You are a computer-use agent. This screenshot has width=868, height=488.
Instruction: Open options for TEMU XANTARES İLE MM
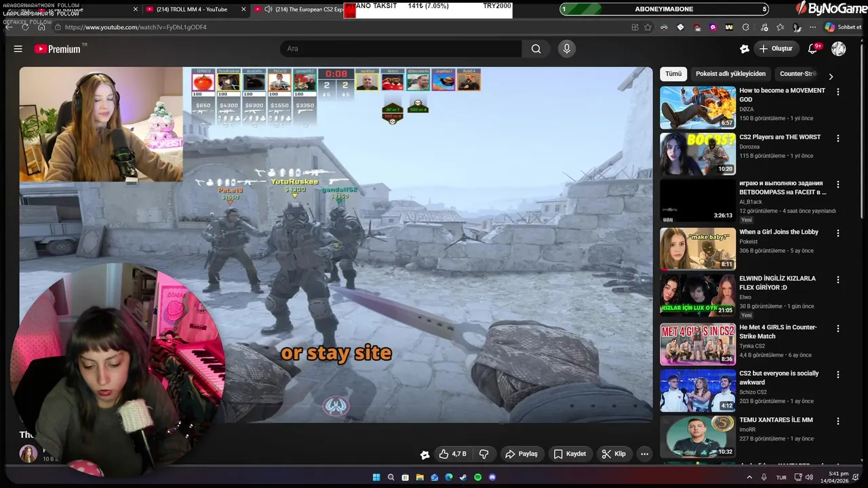click(838, 421)
